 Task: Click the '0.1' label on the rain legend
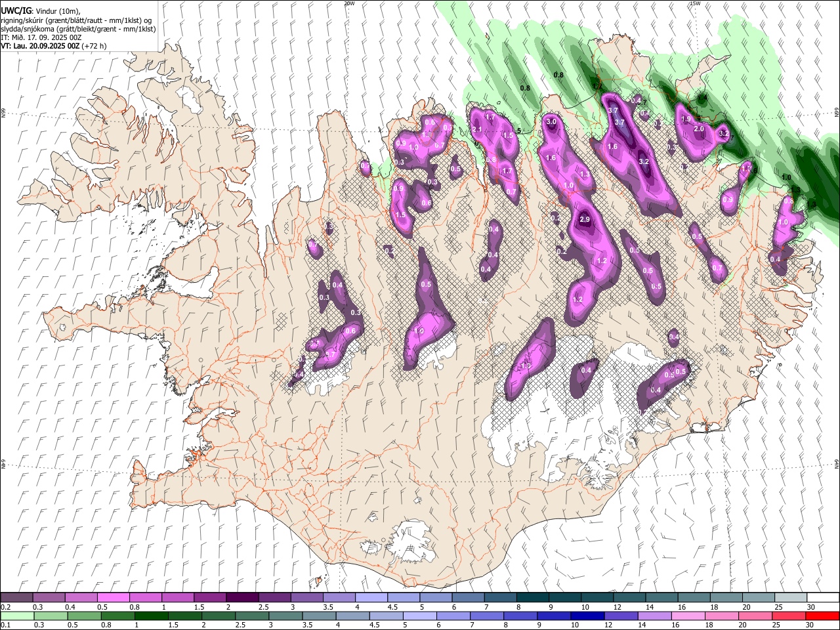pyautogui.click(x=6, y=625)
